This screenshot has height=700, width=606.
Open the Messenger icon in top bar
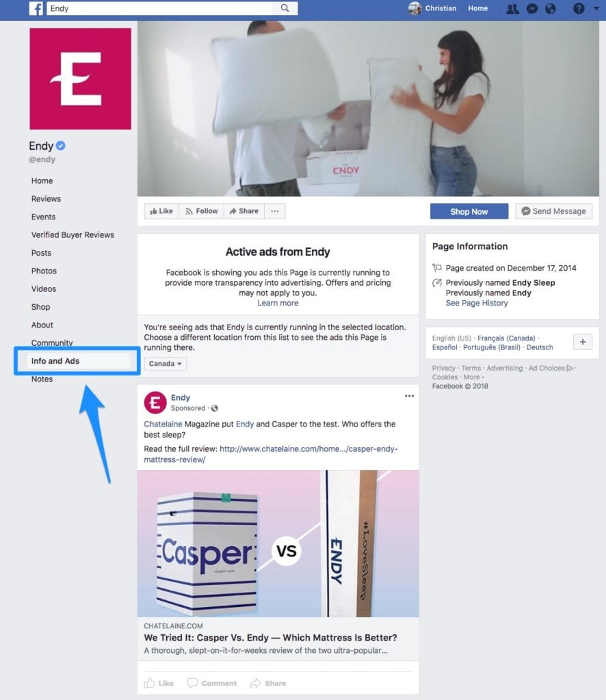532,8
